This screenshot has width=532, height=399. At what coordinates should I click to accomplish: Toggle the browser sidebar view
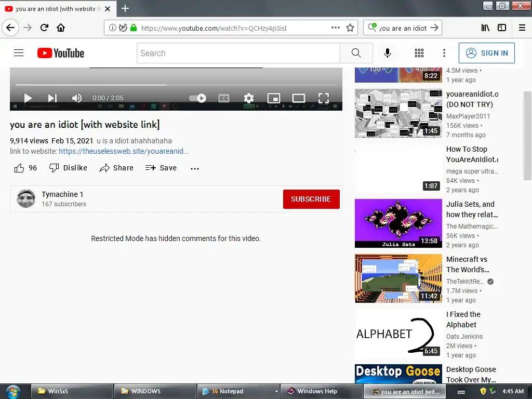502,28
